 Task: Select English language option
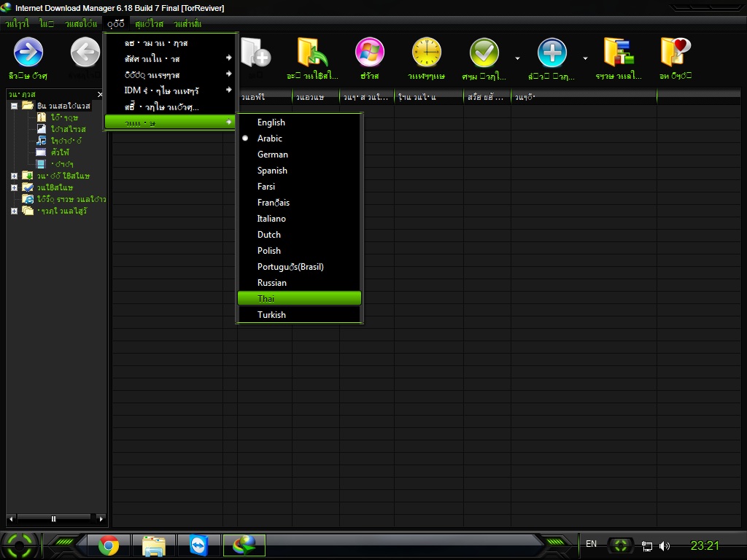[x=299, y=122]
